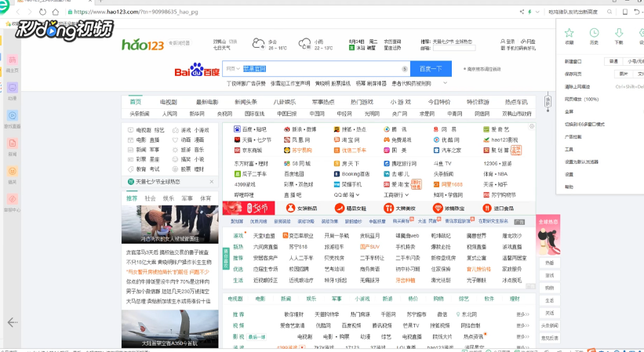Click the 浓情珠宝 diamond icon

click(x=438, y=208)
